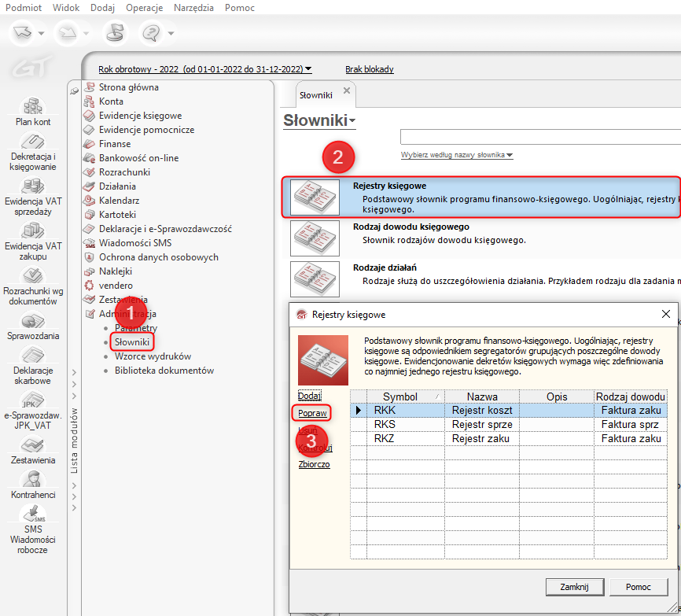
Task: Open Konta in the navigation tree
Action: click(x=111, y=101)
